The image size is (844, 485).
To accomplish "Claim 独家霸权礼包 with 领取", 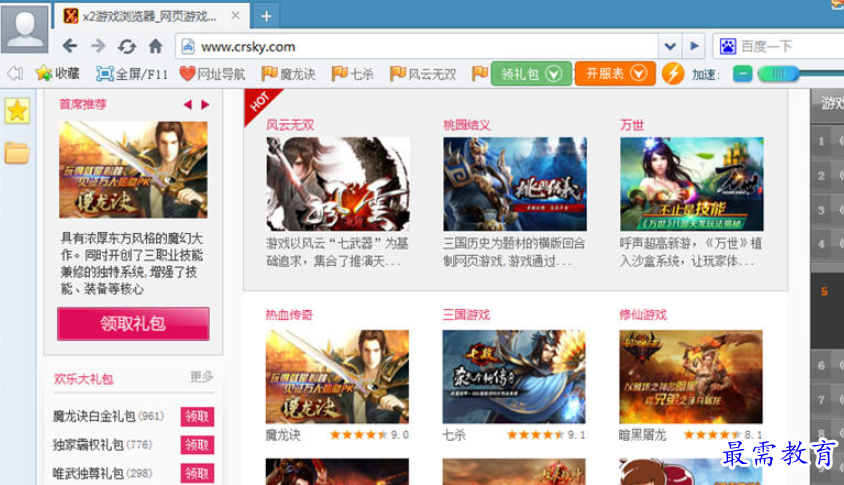I will pyautogui.click(x=197, y=445).
